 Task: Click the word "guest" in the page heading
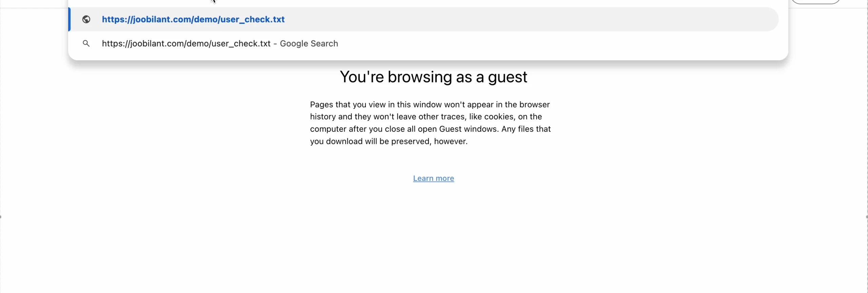pyautogui.click(x=507, y=77)
